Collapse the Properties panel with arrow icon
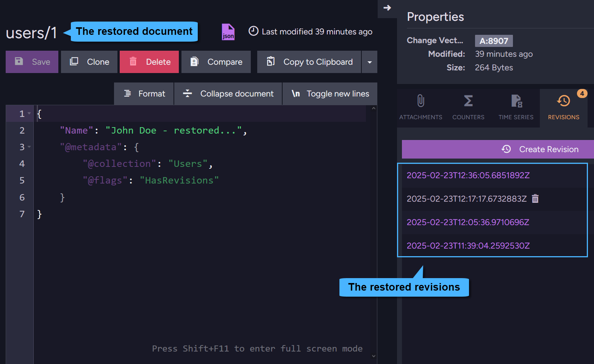Viewport: 594px width, 364px height. (387, 8)
